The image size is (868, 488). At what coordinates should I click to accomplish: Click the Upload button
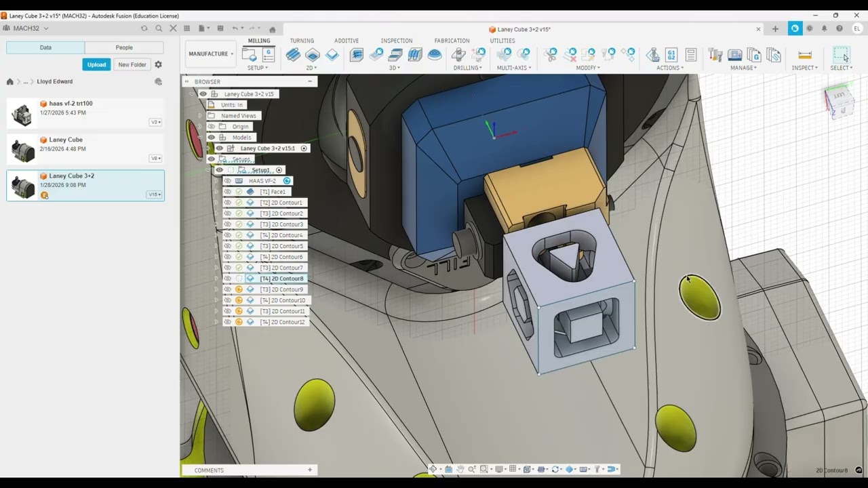pos(96,64)
